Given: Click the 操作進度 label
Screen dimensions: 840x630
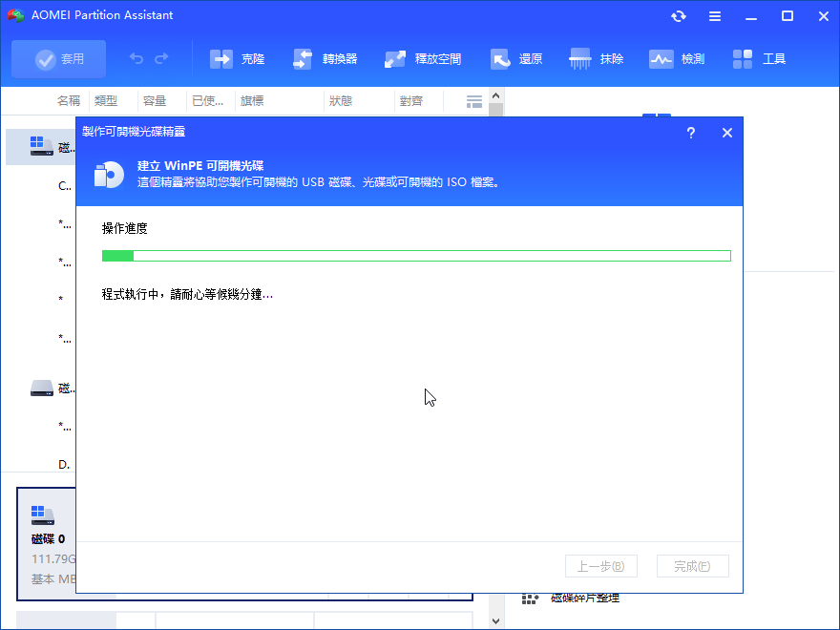Looking at the screenshot, I should tap(124, 228).
